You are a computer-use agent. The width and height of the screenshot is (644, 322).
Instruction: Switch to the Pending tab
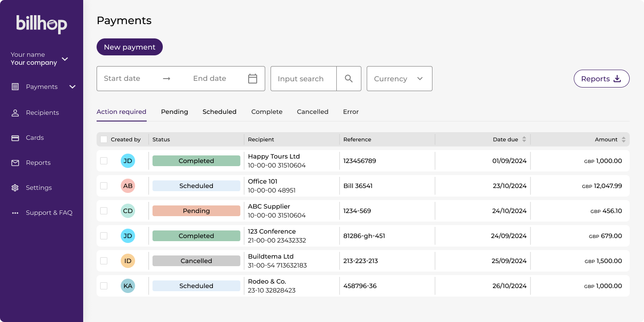174,112
